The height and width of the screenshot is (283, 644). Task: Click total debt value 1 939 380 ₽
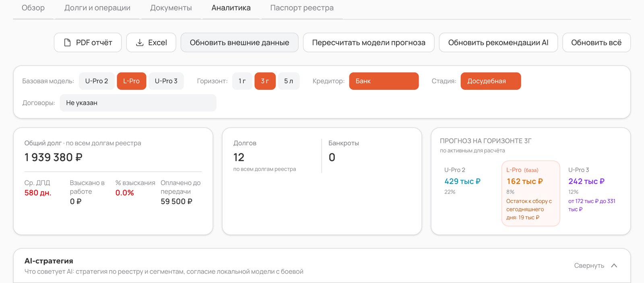coord(54,157)
